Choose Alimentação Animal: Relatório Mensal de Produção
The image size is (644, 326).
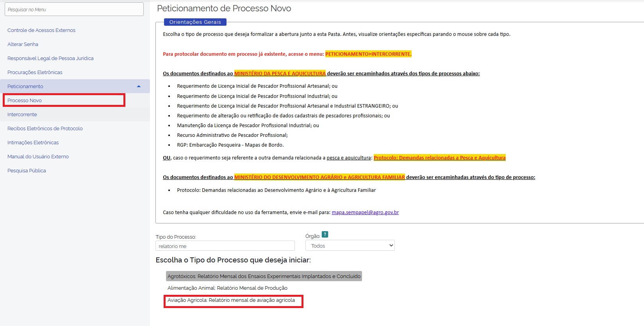227,288
